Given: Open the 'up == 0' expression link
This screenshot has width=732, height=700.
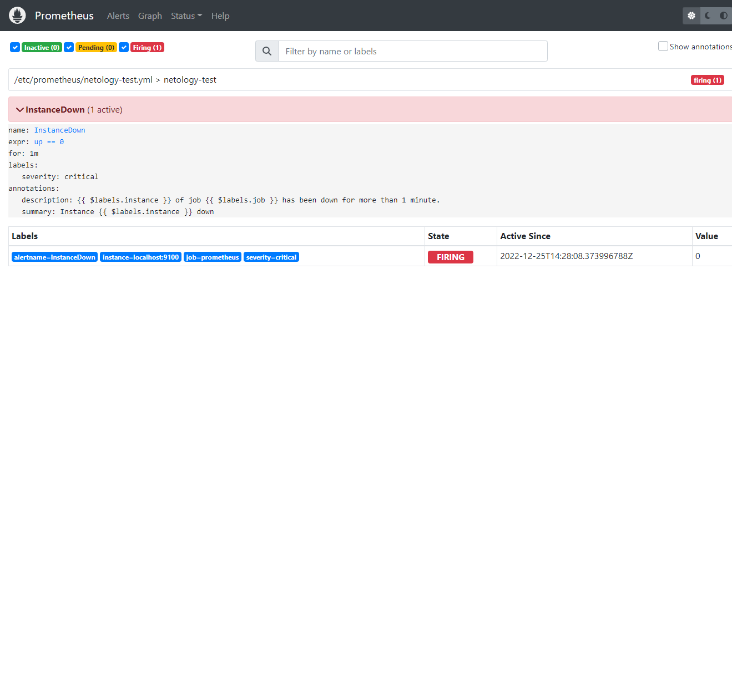Looking at the screenshot, I should click(49, 142).
